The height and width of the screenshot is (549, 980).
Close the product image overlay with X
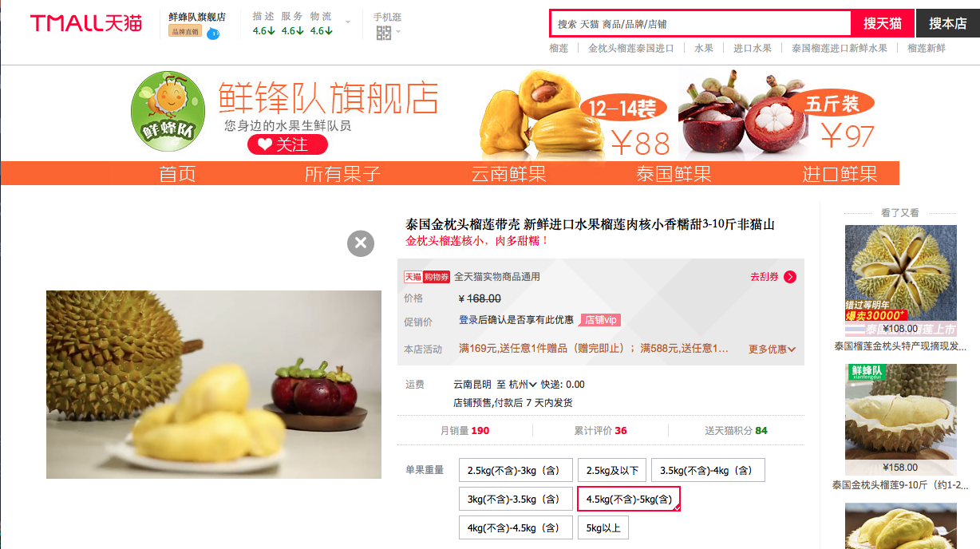click(361, 243)
